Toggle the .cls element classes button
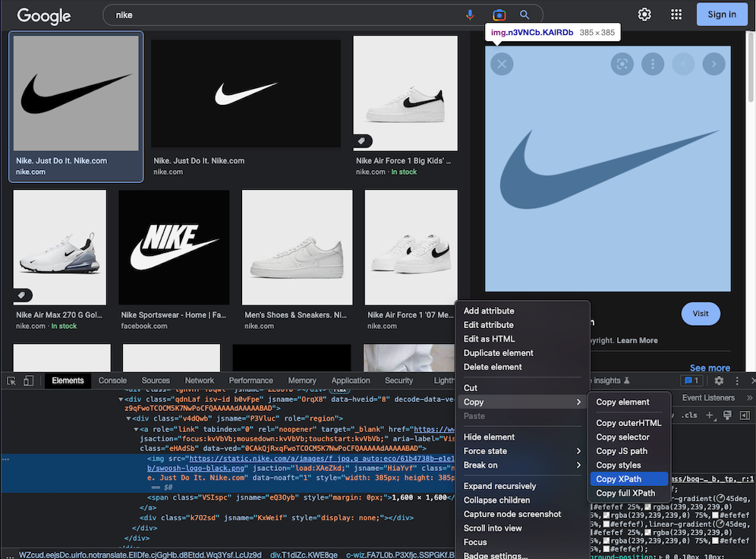Viewport: 756px width, 559px height. tap(689, 415)
